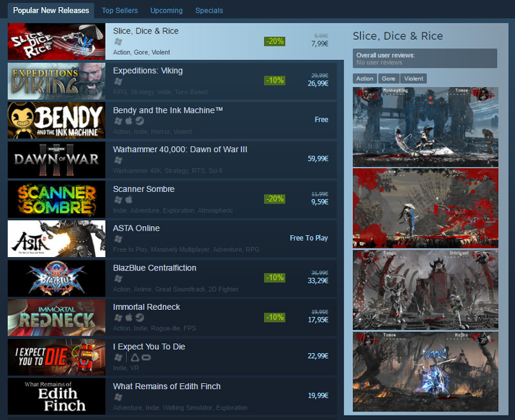Click the Windows icon under Expeditions: Viking

click(x=118, y=81)
